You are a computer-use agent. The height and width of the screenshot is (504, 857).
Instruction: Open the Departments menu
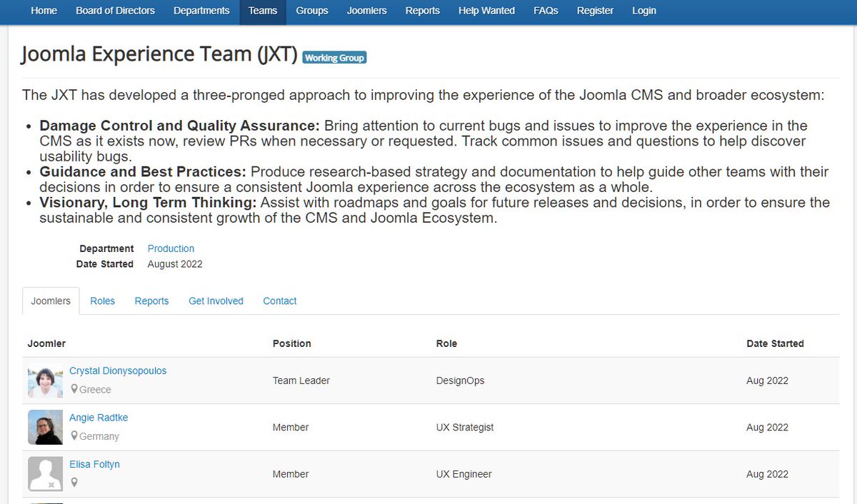click(201, 11)
